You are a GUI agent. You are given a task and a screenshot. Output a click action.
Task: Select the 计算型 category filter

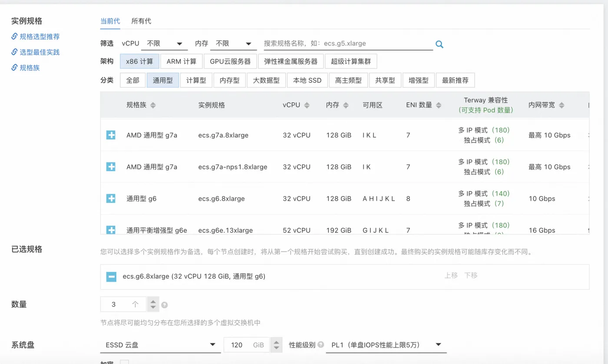pos(196,80)
